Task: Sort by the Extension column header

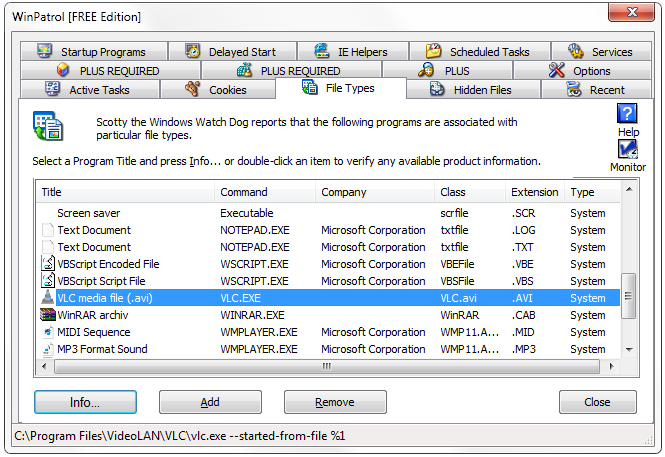Action: pos(535,192)
